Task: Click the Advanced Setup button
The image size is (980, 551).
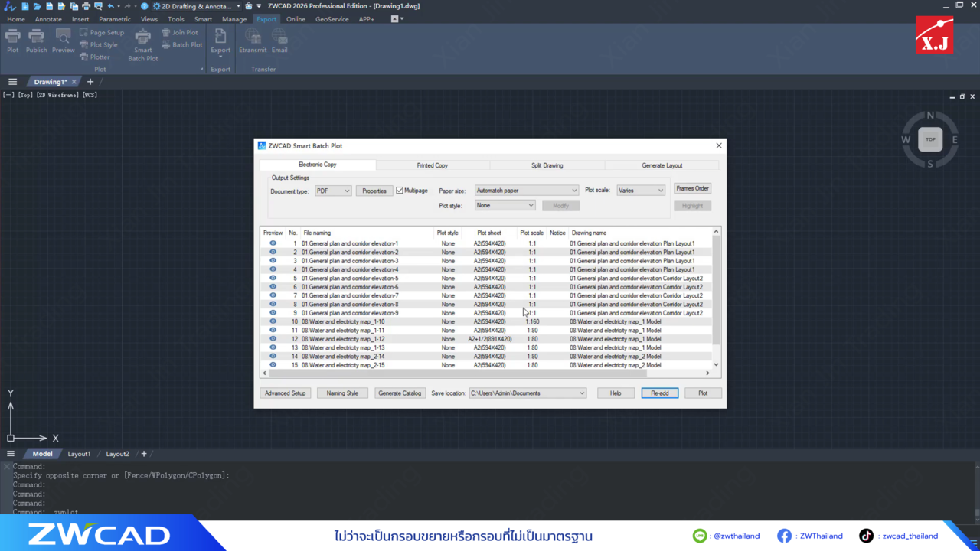Action: 285,393
